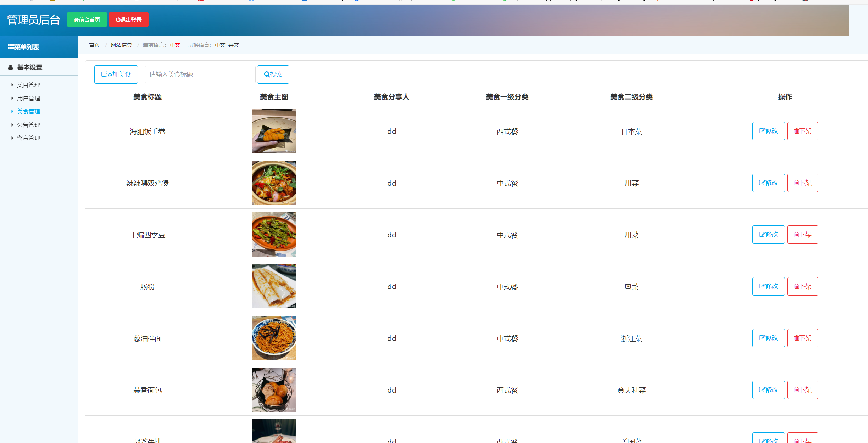Remove 葱油拌面 with 下架 button
This screenshot has width=868, height=443.
(x=803, y=338)
